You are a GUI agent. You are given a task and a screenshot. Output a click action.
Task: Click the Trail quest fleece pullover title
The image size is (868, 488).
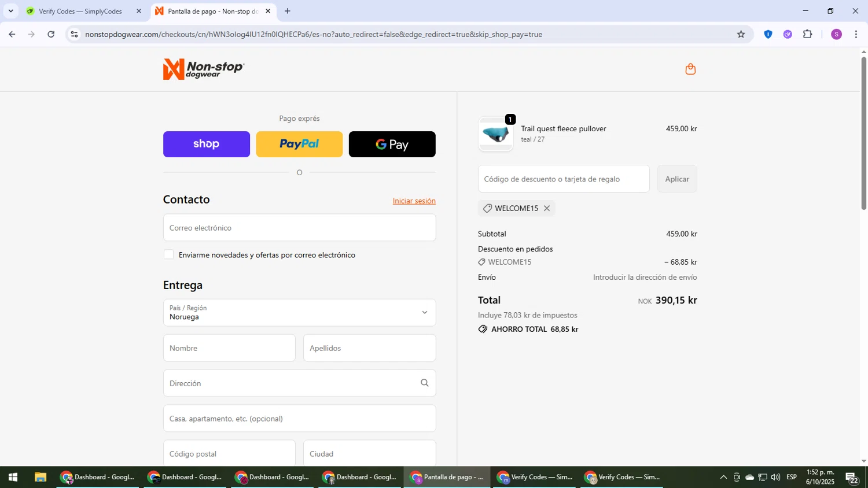tap(563, 128)
